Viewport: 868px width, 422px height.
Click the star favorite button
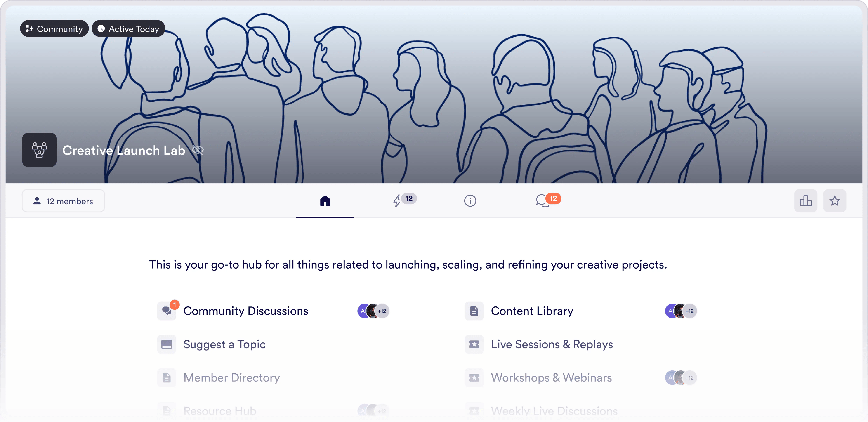click(834, 201)
